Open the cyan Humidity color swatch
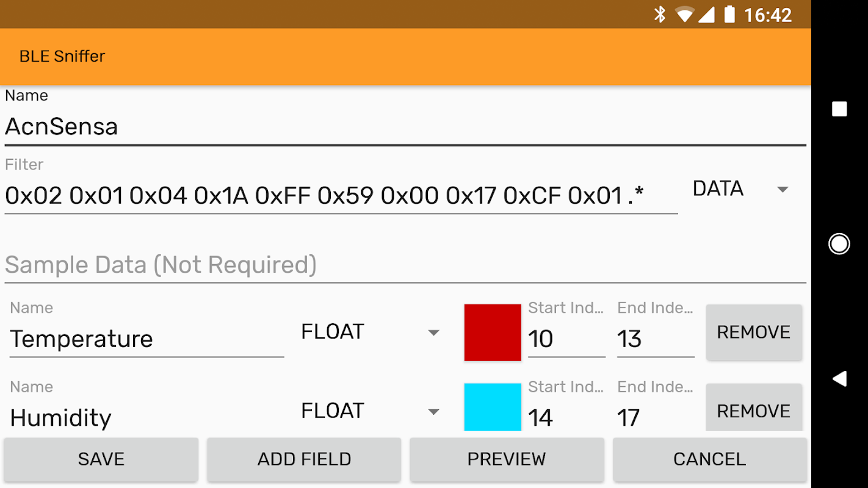 [x=493, y=407]
